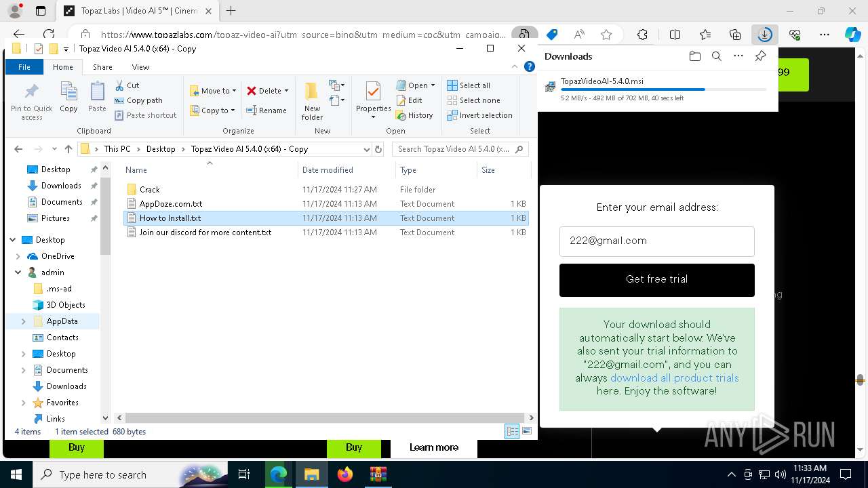Click the Cut scissors command
The image size is (868, 488).
click(127, 85)
